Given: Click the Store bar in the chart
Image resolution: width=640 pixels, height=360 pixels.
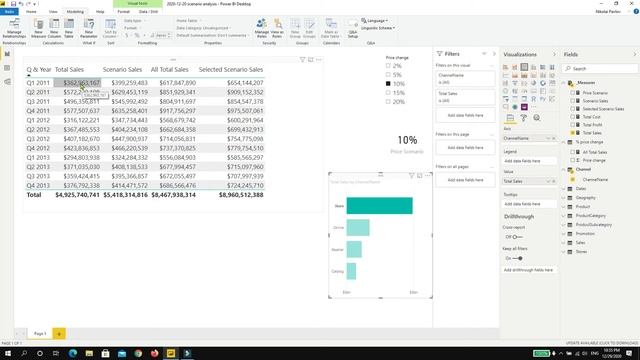Looking at the screenshot, I should (x=379, y=206).
